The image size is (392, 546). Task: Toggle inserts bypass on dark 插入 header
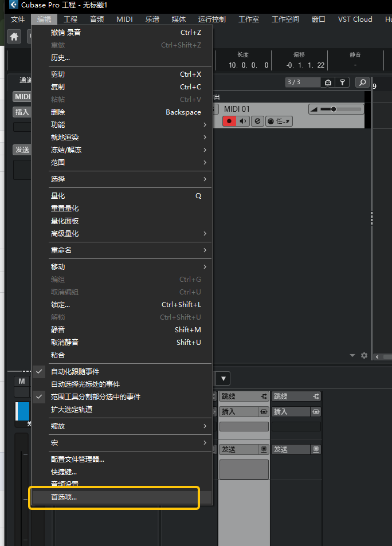tap(316, 412)
